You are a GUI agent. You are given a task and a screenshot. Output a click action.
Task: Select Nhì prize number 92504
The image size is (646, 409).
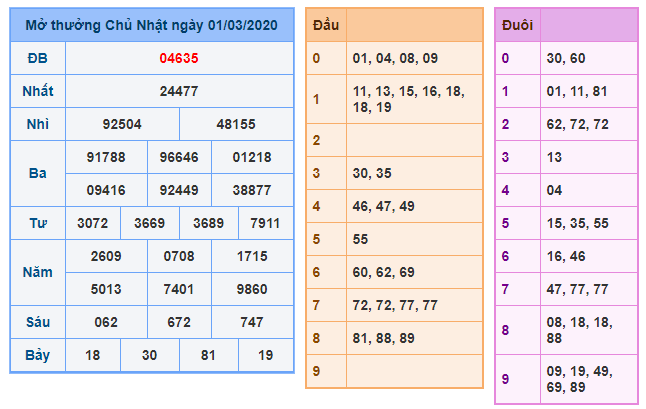[x=122, y=124]
